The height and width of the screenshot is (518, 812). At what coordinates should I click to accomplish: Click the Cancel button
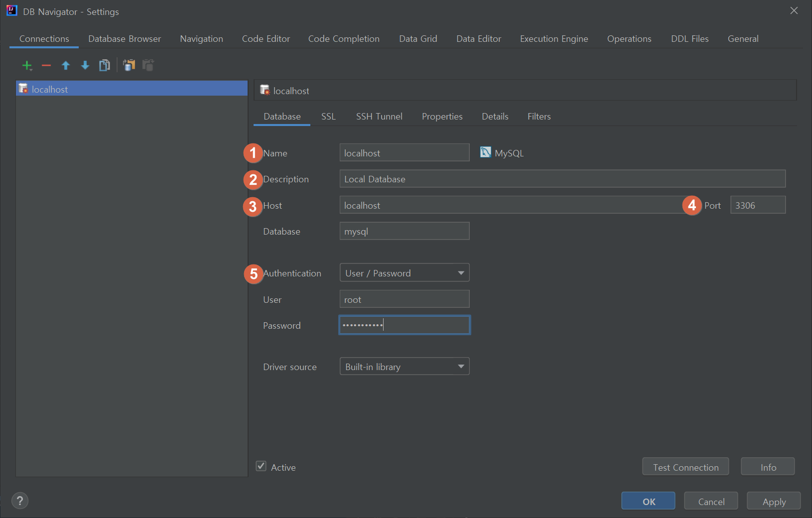[x=711, y=501]
